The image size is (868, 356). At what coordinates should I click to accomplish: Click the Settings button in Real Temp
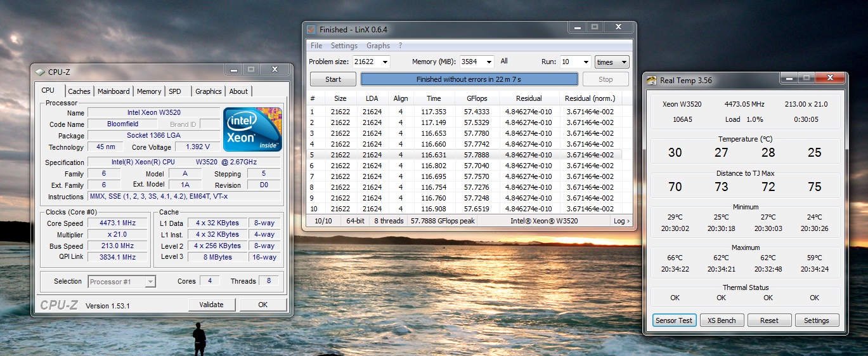pyautogui.click(x=817, y=320)
